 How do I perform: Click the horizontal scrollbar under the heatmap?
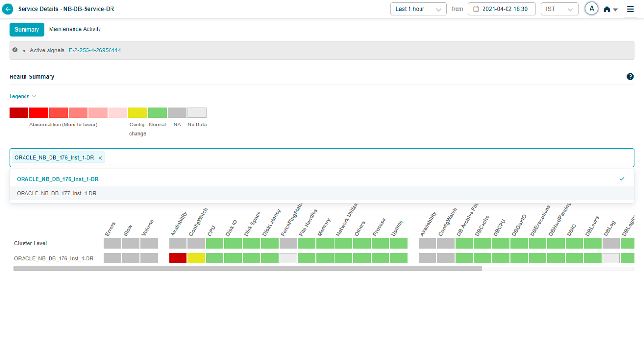coord(248,269)
